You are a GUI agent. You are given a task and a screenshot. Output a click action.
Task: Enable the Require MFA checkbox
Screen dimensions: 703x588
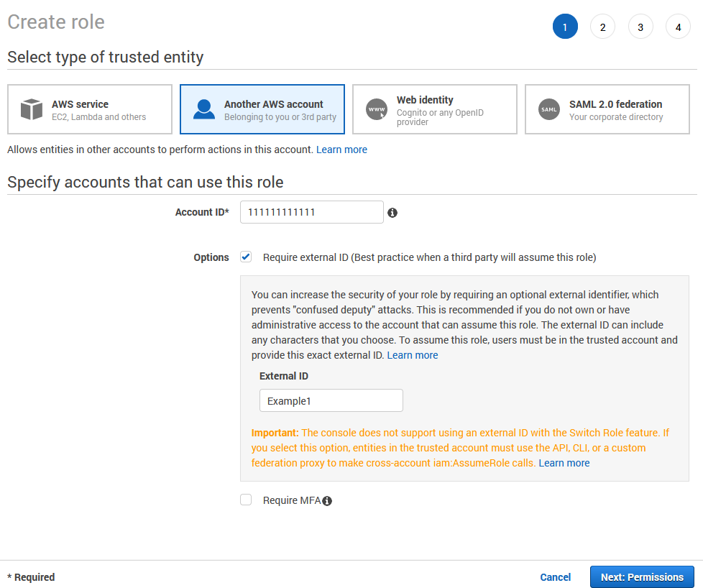(x=246, y=500)
